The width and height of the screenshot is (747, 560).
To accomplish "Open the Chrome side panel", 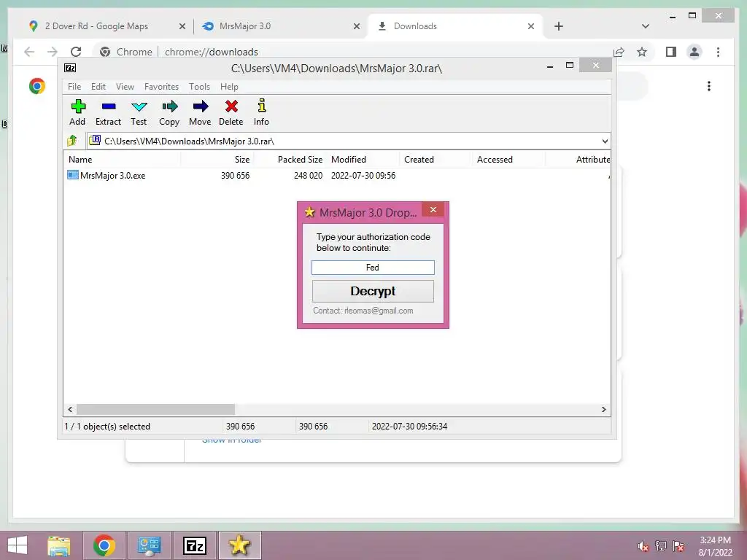I will tap(671, 52).
